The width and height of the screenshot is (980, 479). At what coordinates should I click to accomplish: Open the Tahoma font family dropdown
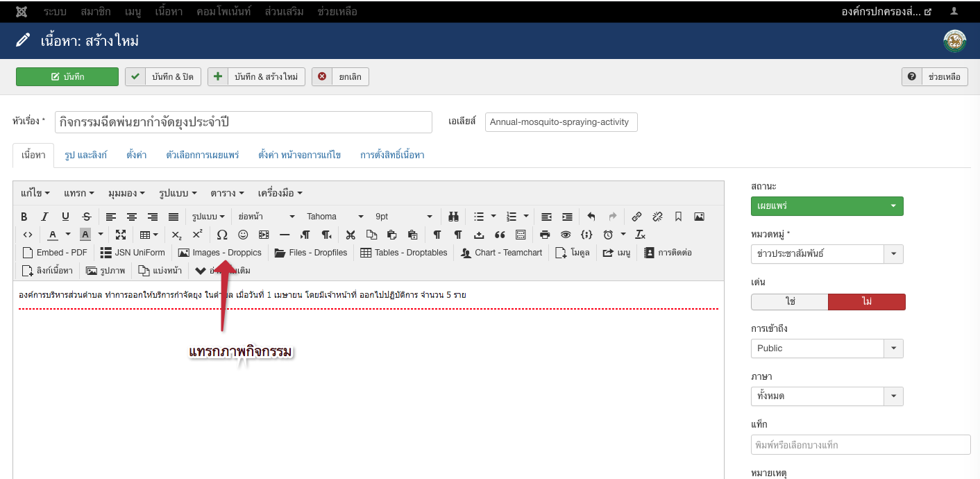coord(335,217)
